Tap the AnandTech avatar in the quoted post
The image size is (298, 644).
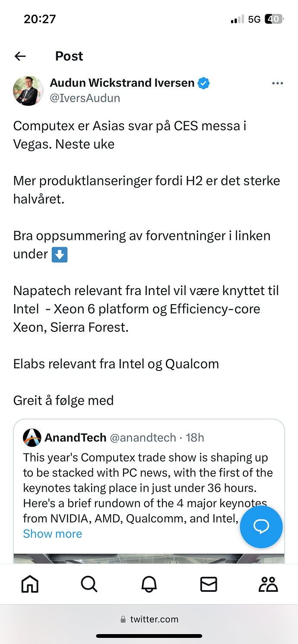click(x=32, y=437)
